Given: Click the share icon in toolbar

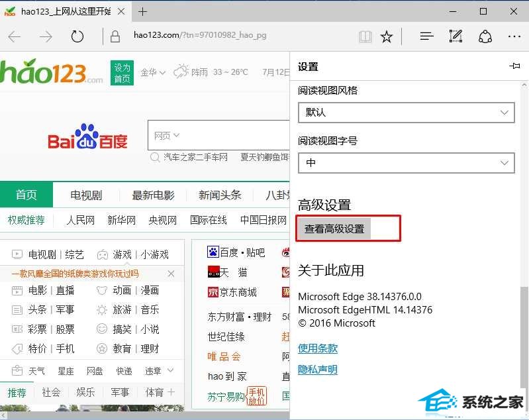Looking at the screenshot, I should click(485, 36).
